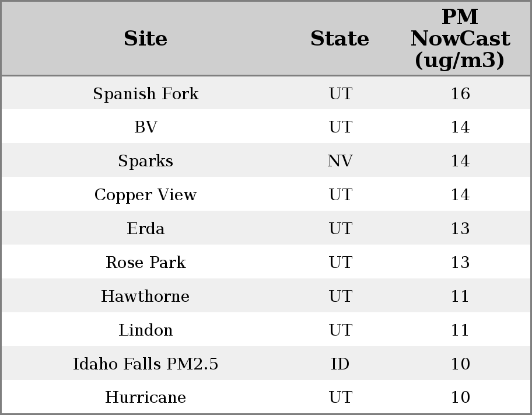The height and width of the screenshot is (415, 532).
Task: Select the Spanish Fork site cell
Action: 145,93
